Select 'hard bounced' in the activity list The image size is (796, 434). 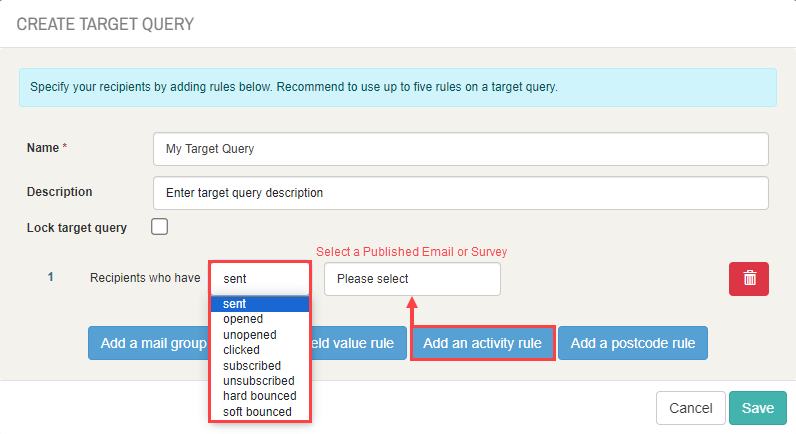click(x=260, y=396)
